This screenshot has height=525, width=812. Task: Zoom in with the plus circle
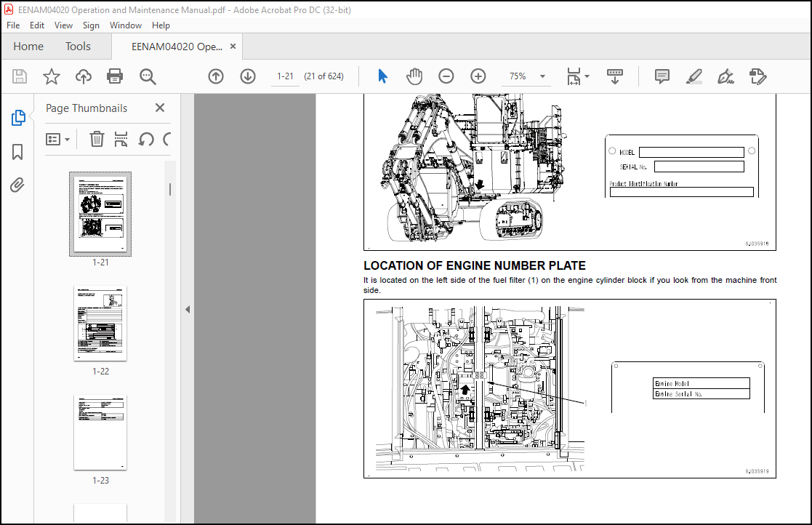(x=478, y=76)
